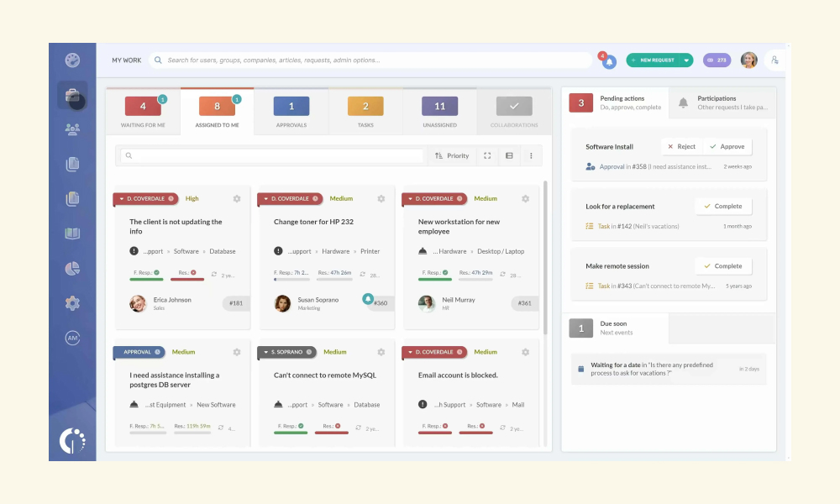Image resolution: width=840 pixels, height=504 pixels.
Task: Click the scrollbar of the request cards list
Action: [x=545, y=257]
